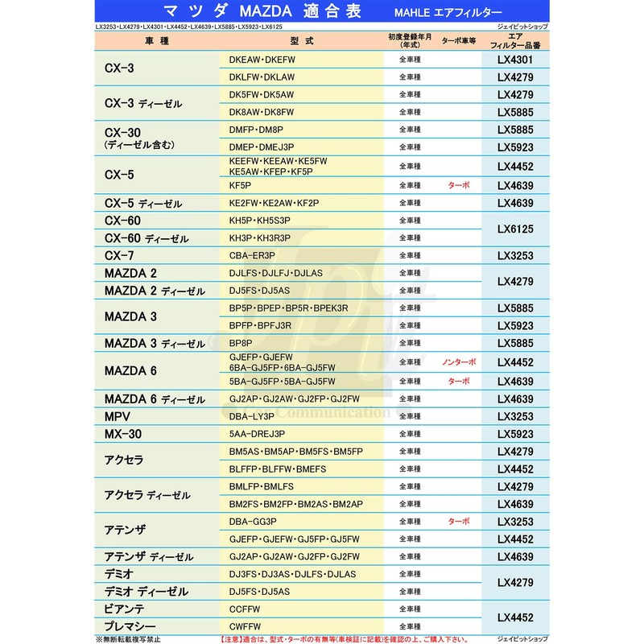The height and width of the screenshot is (644, 644).
Task: Select the MAZDA 3 ディーゼル vehicle cell
Action: (x=157, y=343)
